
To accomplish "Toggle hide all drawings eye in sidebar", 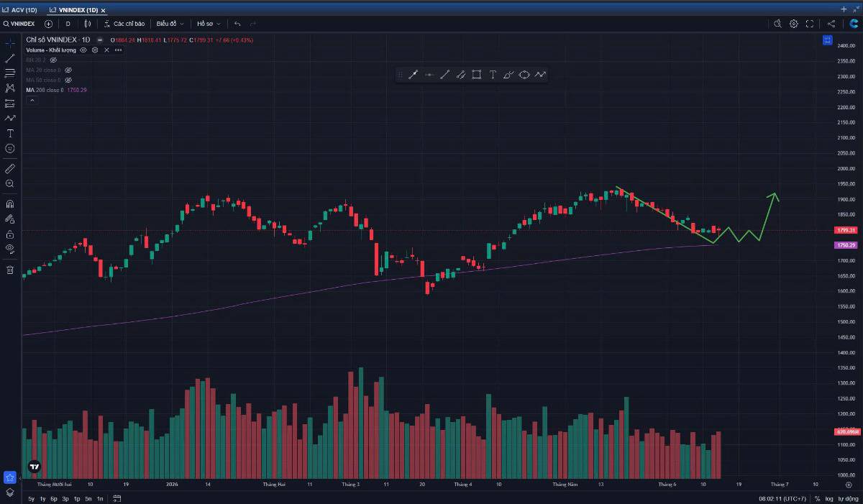I will pyautogui.click(x=10, y=249).
